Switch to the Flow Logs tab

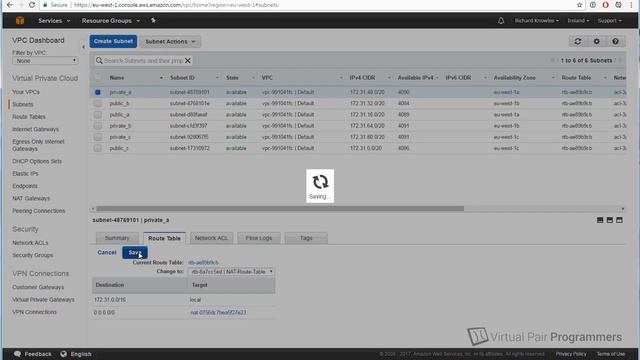pyautogui.click(x=259, y=238)
